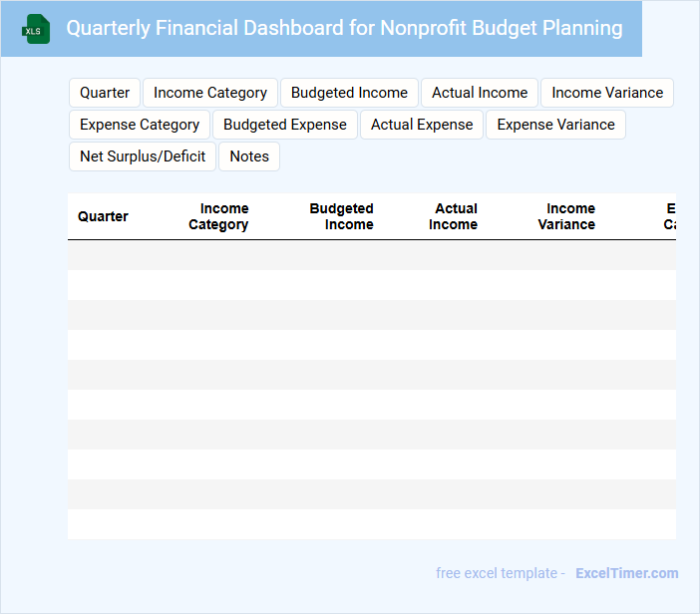The height and width of the screenshot is (614, 700).
Task: Select the Budgeted Income tag
Action: coord(349,93)
